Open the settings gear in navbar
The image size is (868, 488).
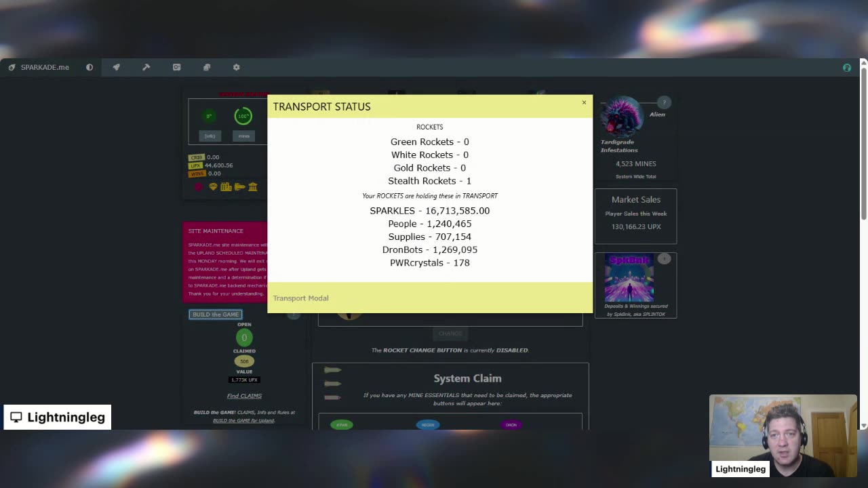coord(236,67)
